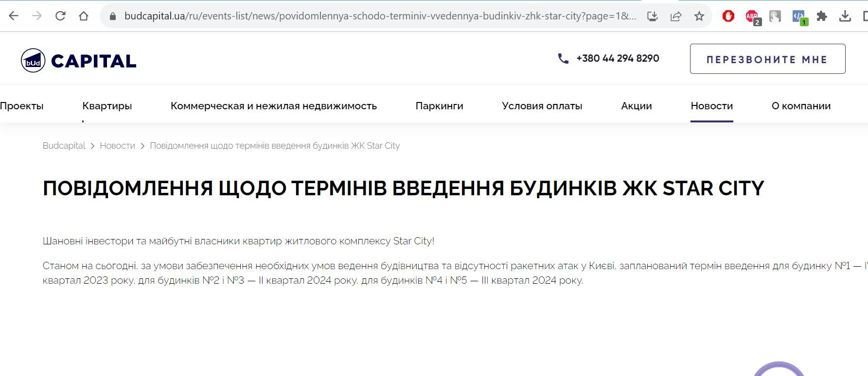Click the Bud Capital logo
This screenshot has height=376, width=868.
tap(79, 61)
